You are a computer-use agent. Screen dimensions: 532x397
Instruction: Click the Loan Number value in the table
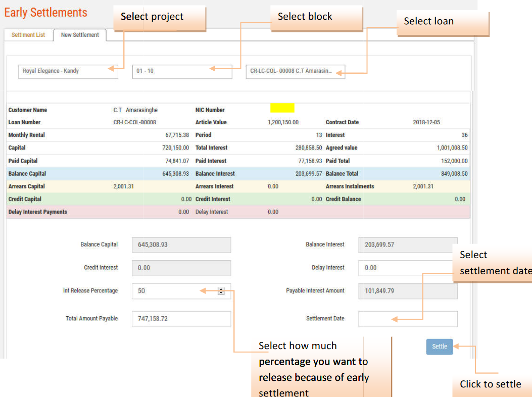coord(134,122)
